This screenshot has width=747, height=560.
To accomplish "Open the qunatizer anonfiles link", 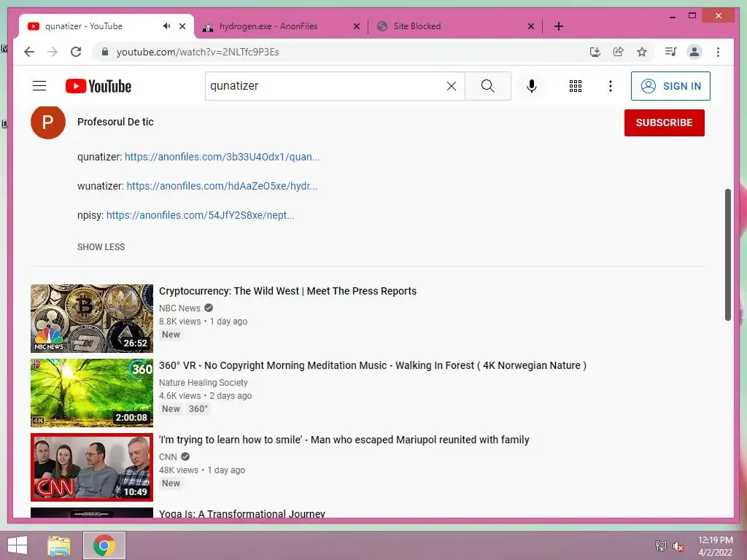I will pos(222,157).
